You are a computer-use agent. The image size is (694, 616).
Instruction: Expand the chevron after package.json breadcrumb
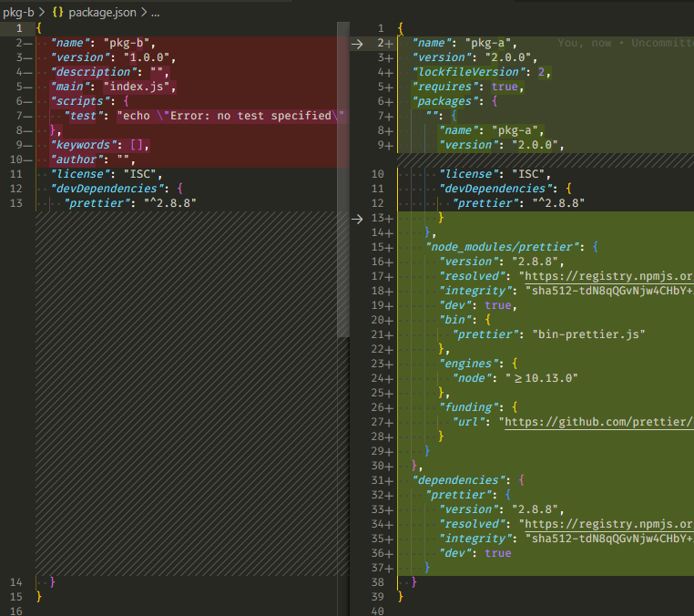click(x=143, y=13)
